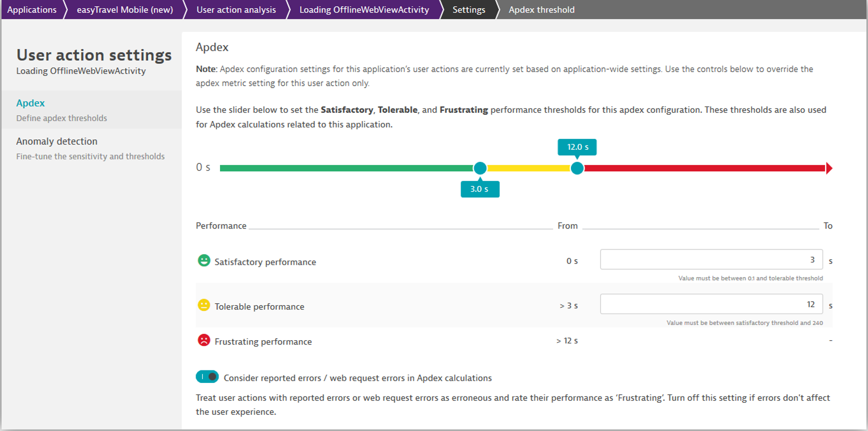868x431 pixels.
Task: Click the 12.0 s tooltip label
Action: tap(577, 147)
